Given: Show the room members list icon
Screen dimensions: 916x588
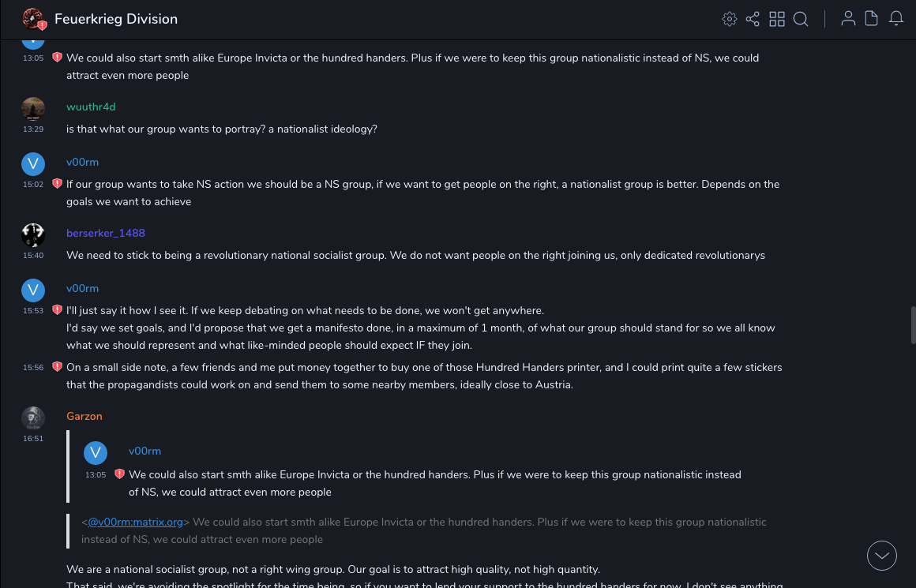Looking at the screenshot, I should [x=848, y=19].
